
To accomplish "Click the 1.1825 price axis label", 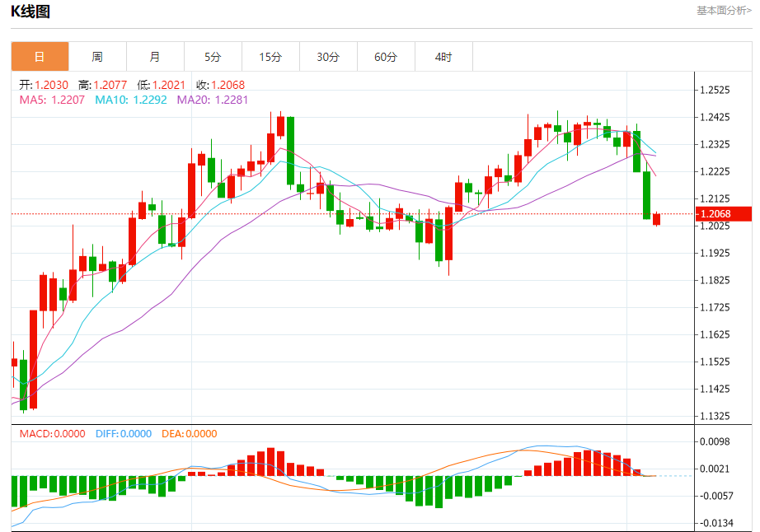I will [715, 280].
